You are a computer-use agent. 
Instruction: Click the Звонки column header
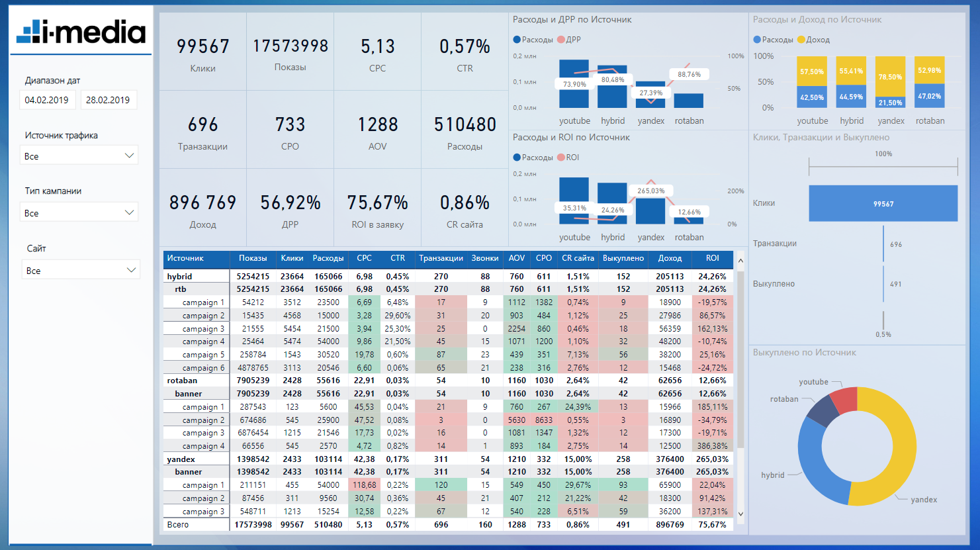(x=485, y=258)
